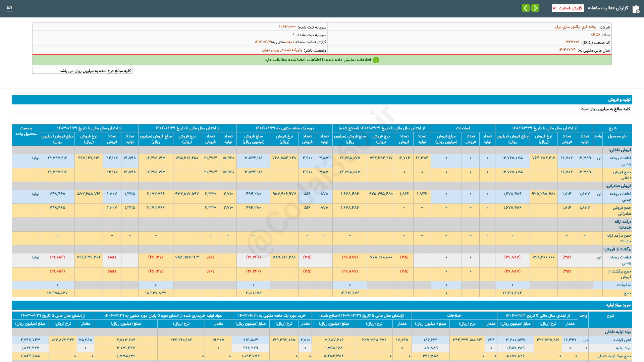Click export sales rate ۹۵۷,۹۰۶,۹۷۷

pos(284,194)
